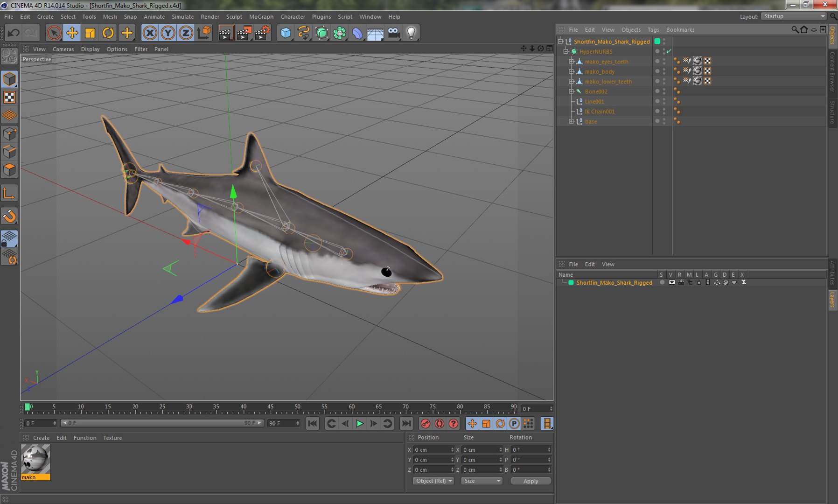Open Edit Render Settings
This screenshot has height=504, width=838.
(262, 33)
